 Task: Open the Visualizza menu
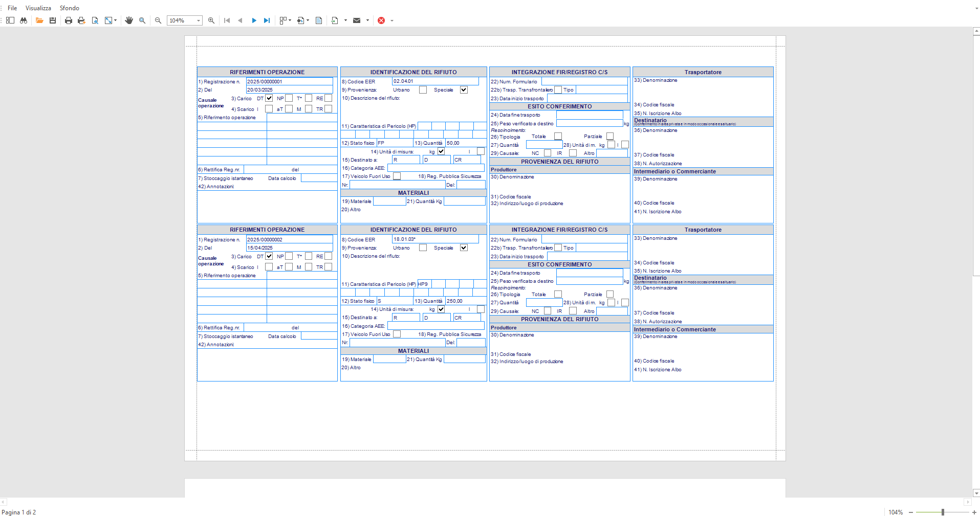pos(38,8)
